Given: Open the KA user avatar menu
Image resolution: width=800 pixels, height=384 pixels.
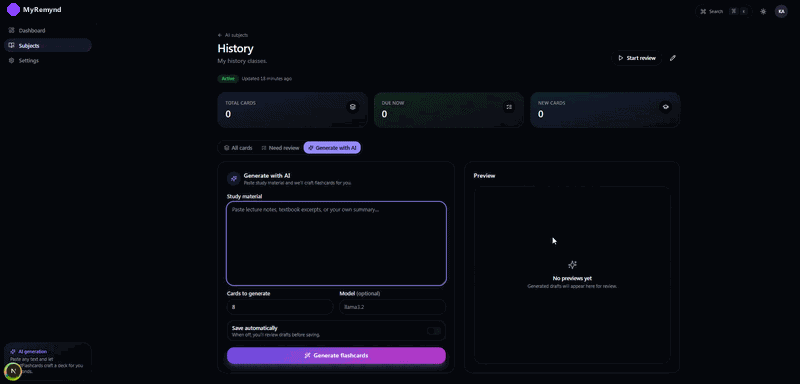Looking at the screenshot, I should pyautogui.click(x=781, y=11).
